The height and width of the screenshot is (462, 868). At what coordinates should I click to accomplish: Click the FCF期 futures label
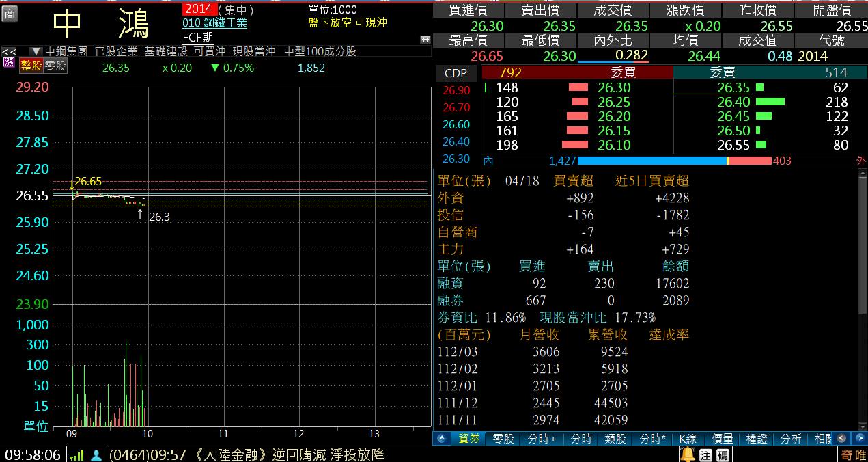(x=198, y=38)
